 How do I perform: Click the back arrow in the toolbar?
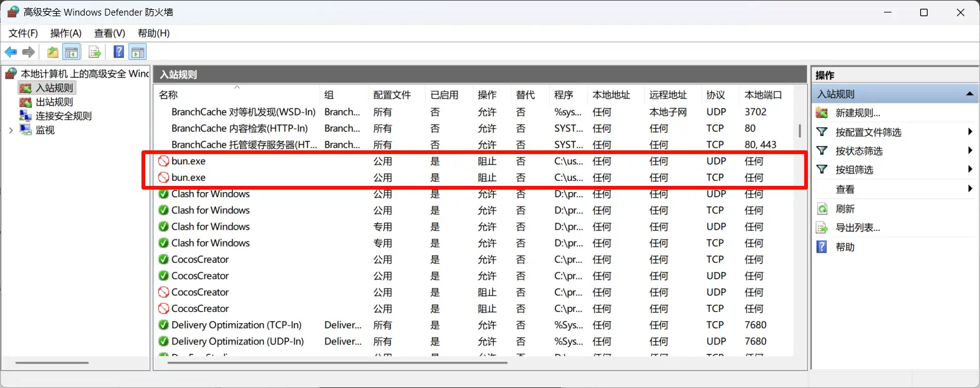point(11,52)
